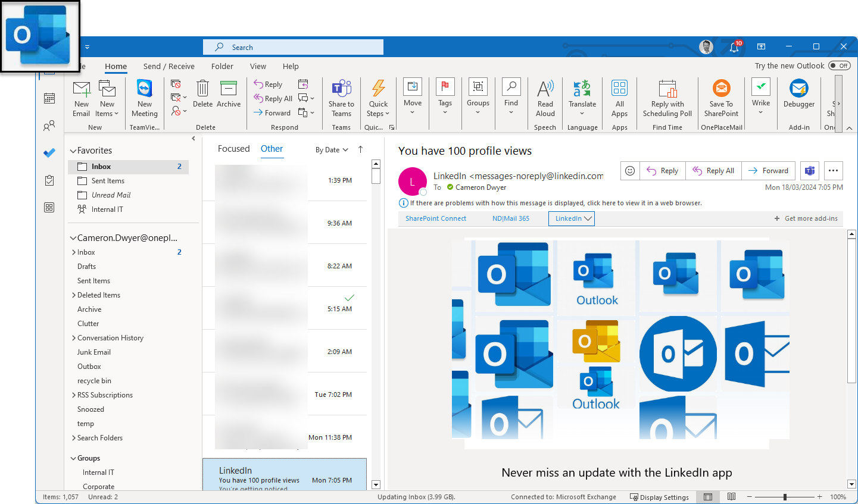Screen dimensions: 858x504
Task: Click Save To SharePoint icon
Action: 721,90
